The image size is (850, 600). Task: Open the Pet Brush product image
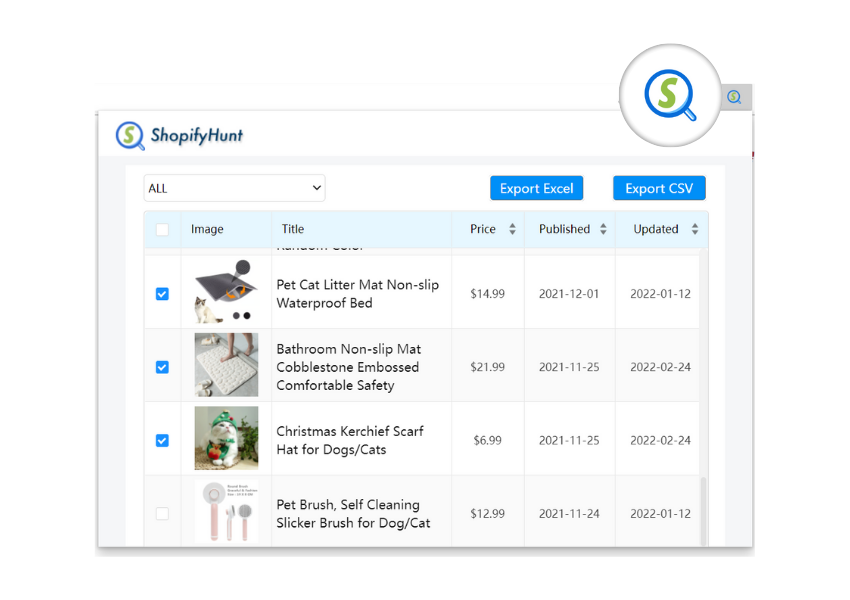226,511
